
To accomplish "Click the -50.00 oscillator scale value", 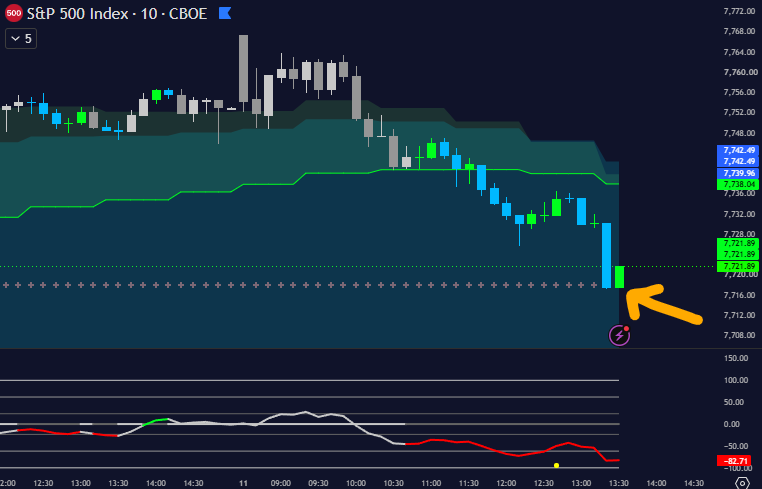I will pyautogui.click(x=735, y=446).
